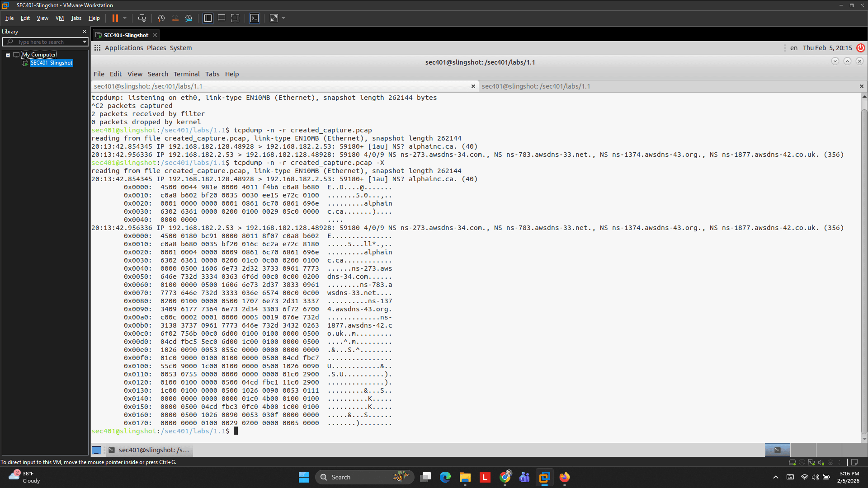Image resolution: width=868 pixels, height=488 pixels.
Task: Collapse the My Computer tree node
Action: [x=8, y=55]
